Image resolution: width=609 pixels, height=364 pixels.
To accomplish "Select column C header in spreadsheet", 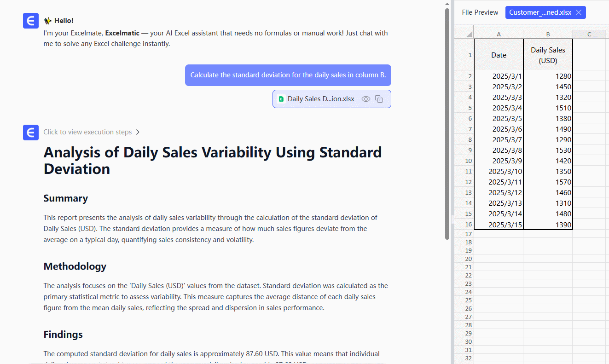I will click(589, 35).
